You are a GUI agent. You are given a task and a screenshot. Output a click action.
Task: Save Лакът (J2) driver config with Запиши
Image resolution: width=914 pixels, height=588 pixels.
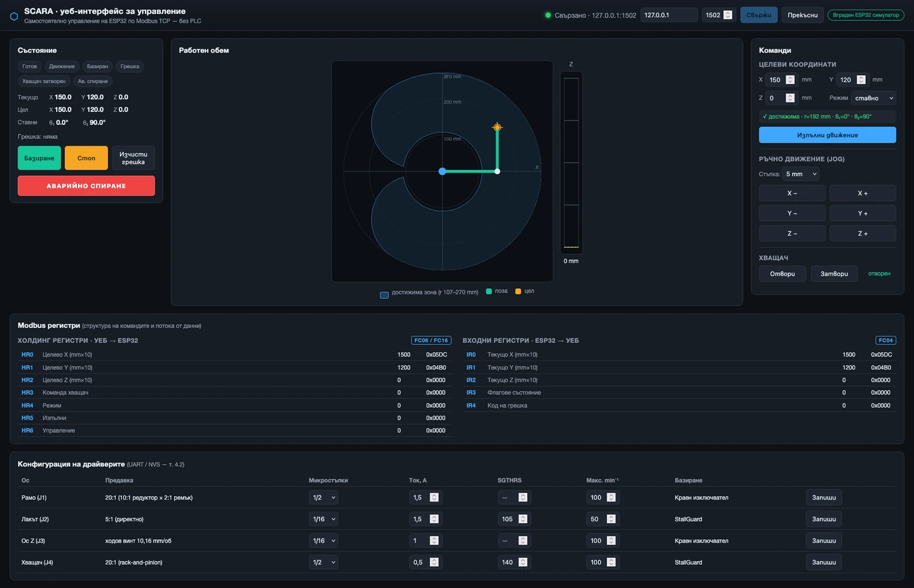click(824, 519)
